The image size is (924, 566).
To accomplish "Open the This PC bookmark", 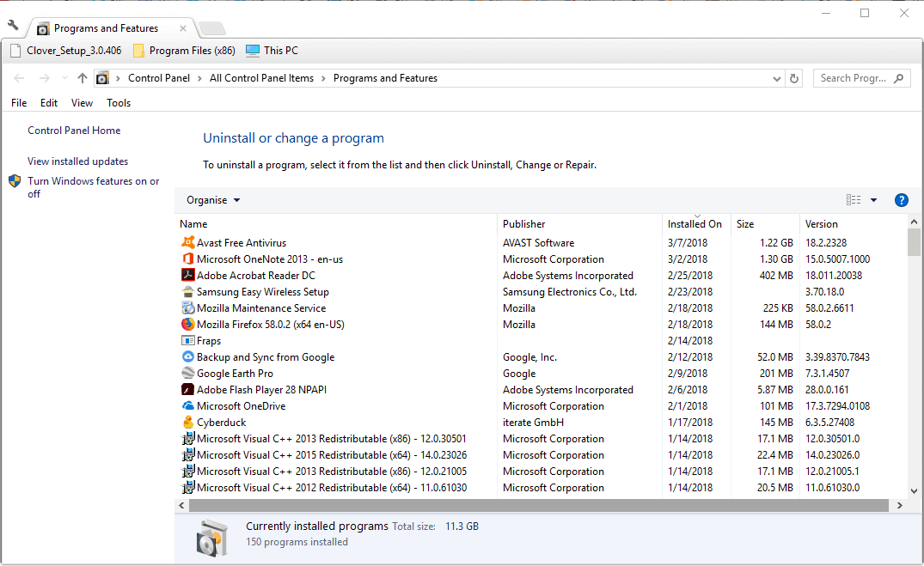I will click(272, 51).
